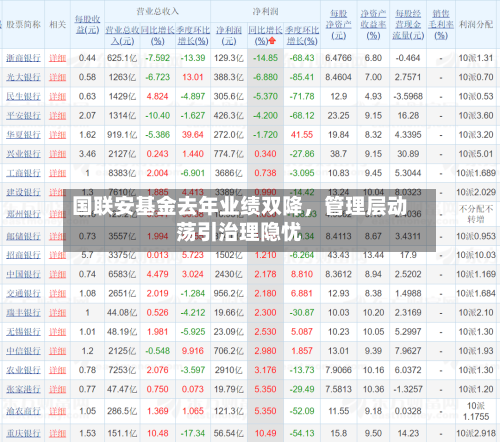The image size is (500, 442).
Task: Sort by 净资产收益率(%) column header
Action: (x=373, y=24)
